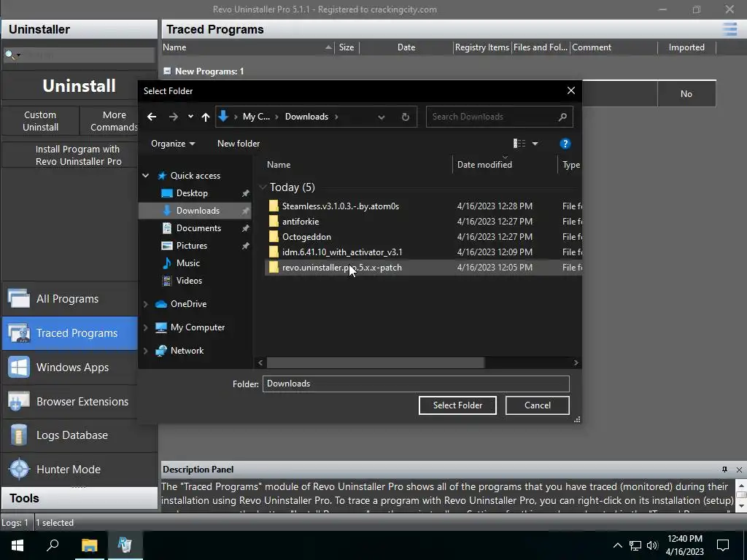
Task: Open network status in system tray
Action: (x=635, y=545)
